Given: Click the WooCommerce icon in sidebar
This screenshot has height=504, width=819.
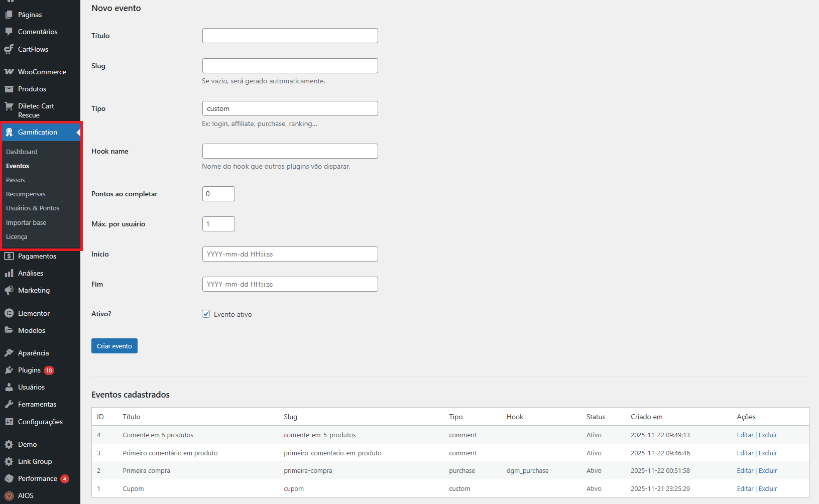Looking at the screenshot, I should (9, 72).
